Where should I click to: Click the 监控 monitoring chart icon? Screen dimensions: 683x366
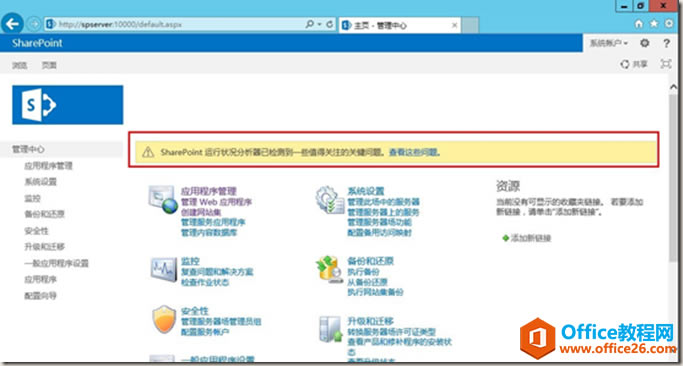[x=164, y=269]
